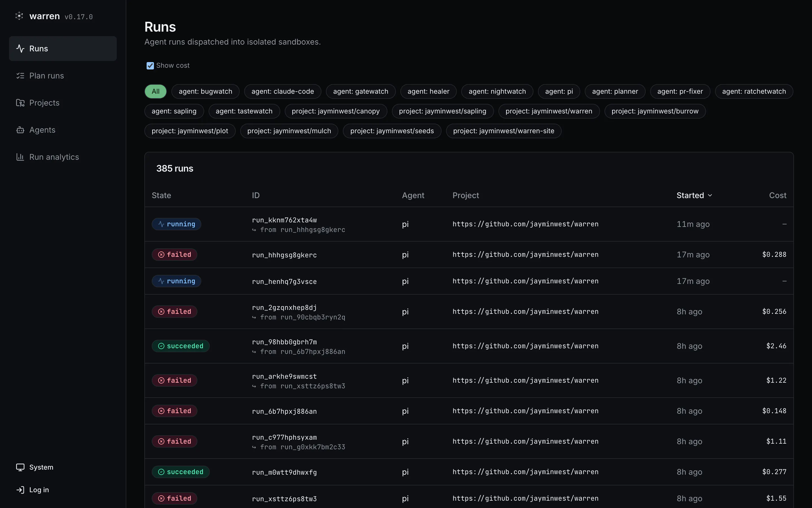Click the failed X icon for run_c977hphsyxam
Viewport: 812px width, 508px height.
tap(161, 441)
